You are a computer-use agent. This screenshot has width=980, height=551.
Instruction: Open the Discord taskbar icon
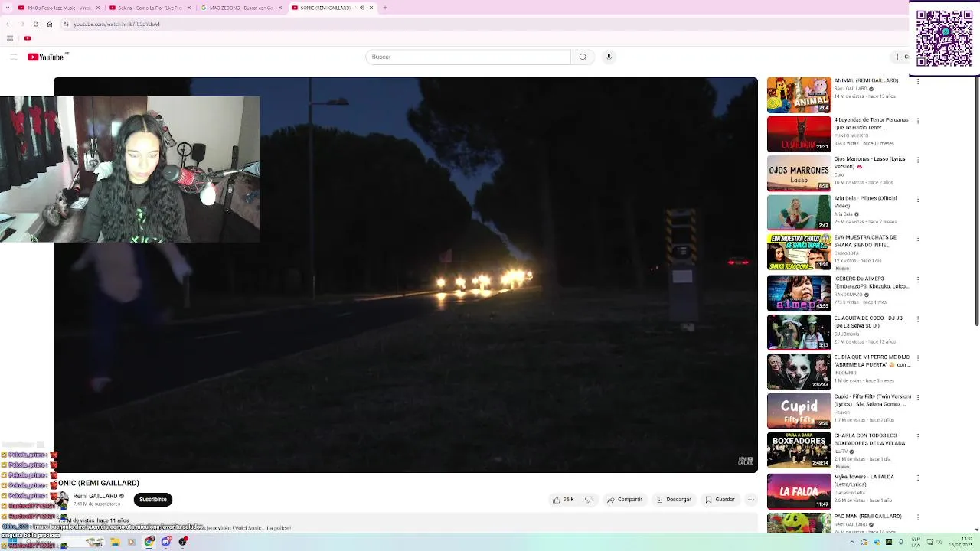pyautogui.click(x=166, y=542)
